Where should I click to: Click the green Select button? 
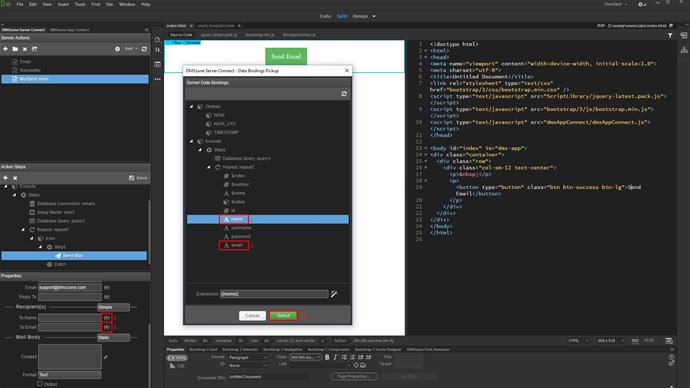[x=283, y=315]
